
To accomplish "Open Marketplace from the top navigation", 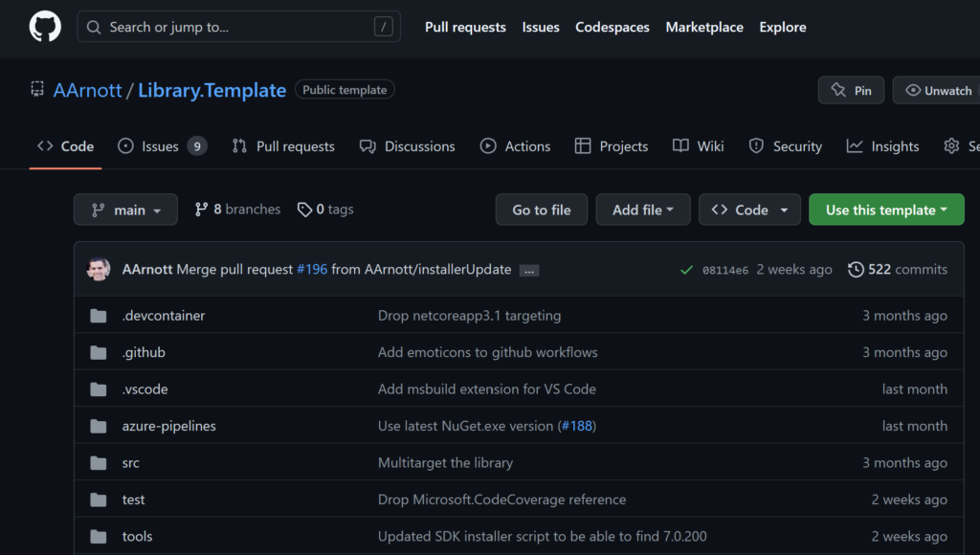I will [704, 27].
